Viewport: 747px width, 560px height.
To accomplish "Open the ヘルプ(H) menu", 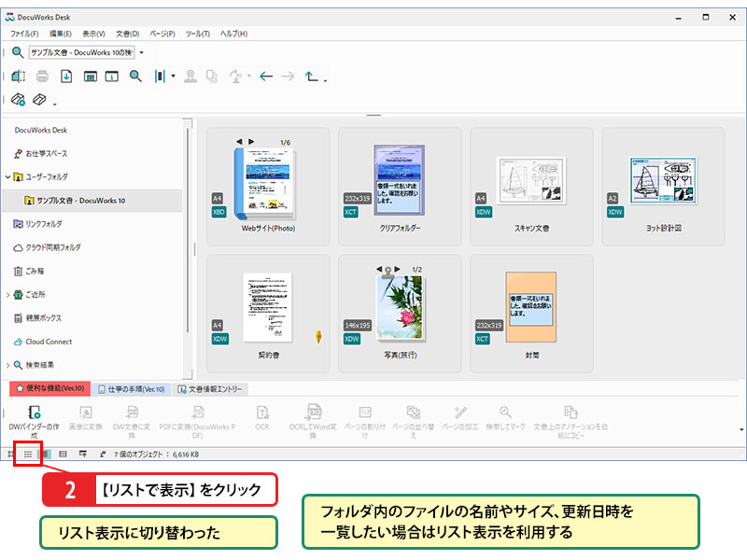I will click(x=234, y=34).
